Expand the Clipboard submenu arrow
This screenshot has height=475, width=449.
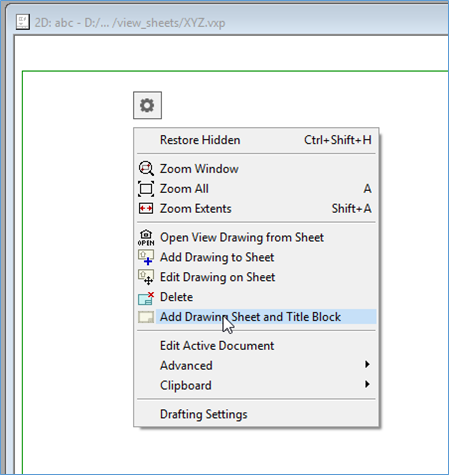[367, 384]
